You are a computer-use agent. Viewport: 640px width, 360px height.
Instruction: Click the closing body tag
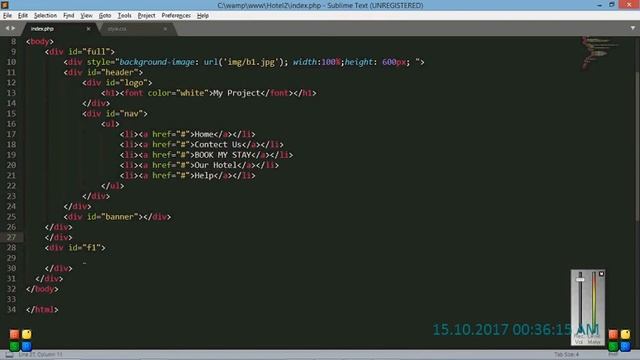pos(42,289)
